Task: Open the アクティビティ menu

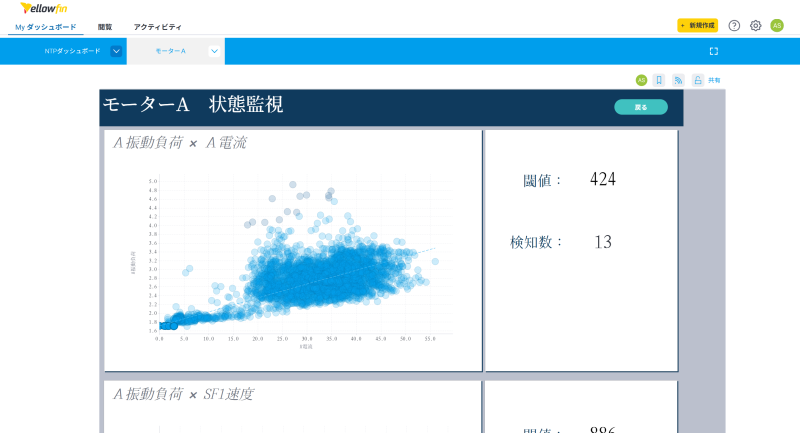Action: click(x=157, y=27)
